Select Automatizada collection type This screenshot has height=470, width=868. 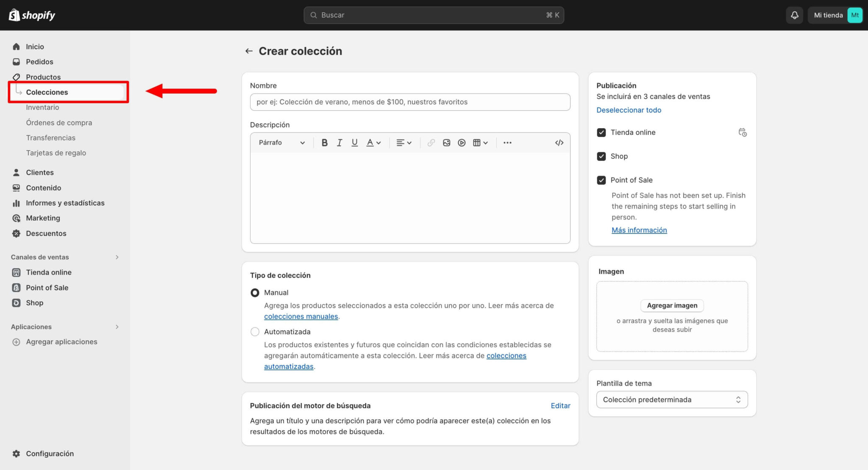click(255, 332)
